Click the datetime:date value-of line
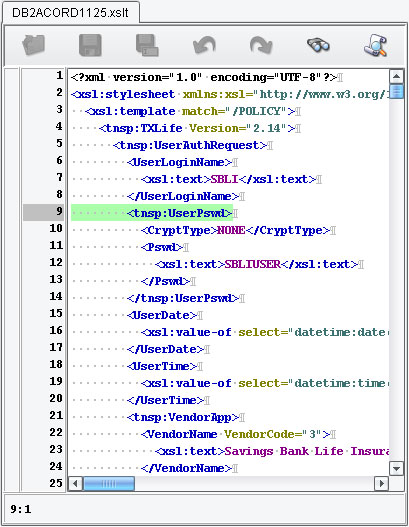The width and height of the screenshot is (409, 527). pyautogui.click(x=265, y=333)
